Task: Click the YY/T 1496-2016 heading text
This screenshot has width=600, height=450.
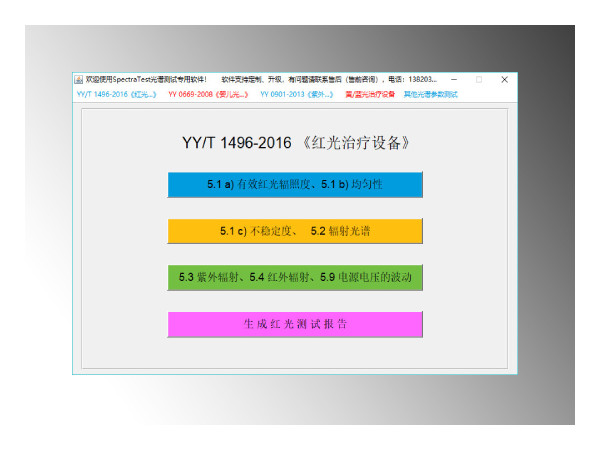Action: pos(237,143)
